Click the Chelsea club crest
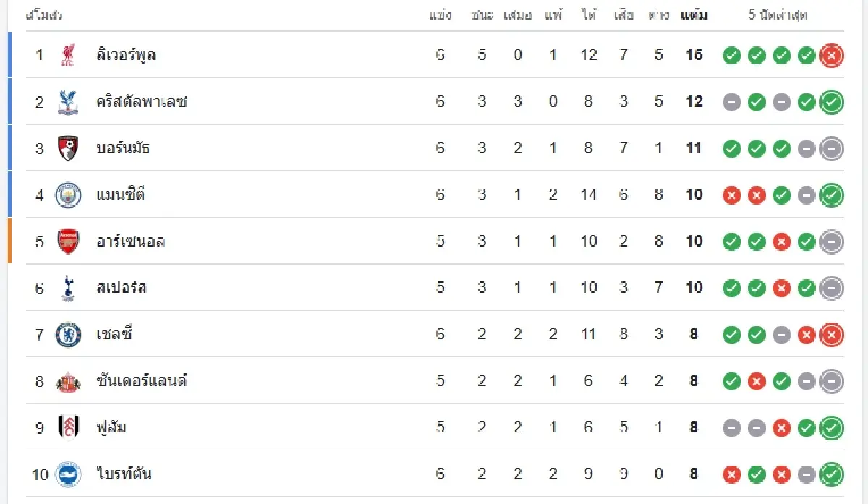This screenshot has width=868, height=504. pyautogui.click(x=68, y=334)
